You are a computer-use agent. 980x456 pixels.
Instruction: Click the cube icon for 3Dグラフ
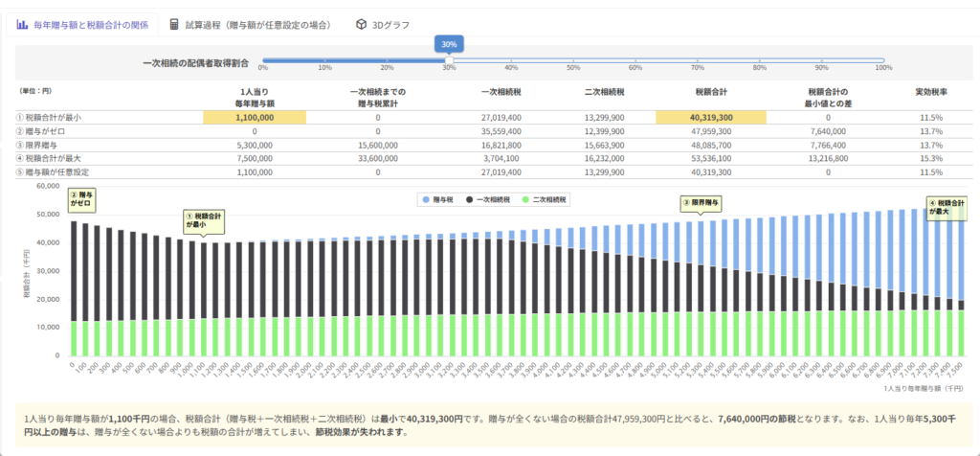click(361, 24)
